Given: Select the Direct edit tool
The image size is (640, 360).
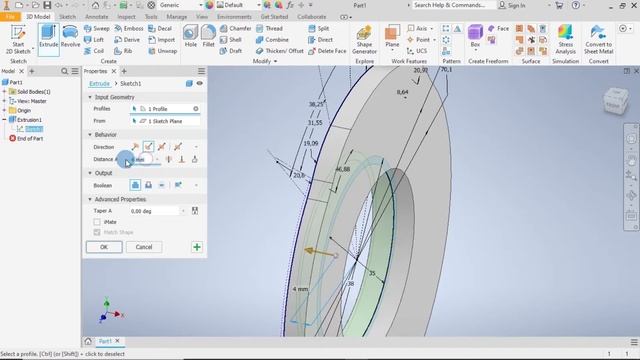Looking at the screenshot, I should pyautogui.click(x=320, y=40).
